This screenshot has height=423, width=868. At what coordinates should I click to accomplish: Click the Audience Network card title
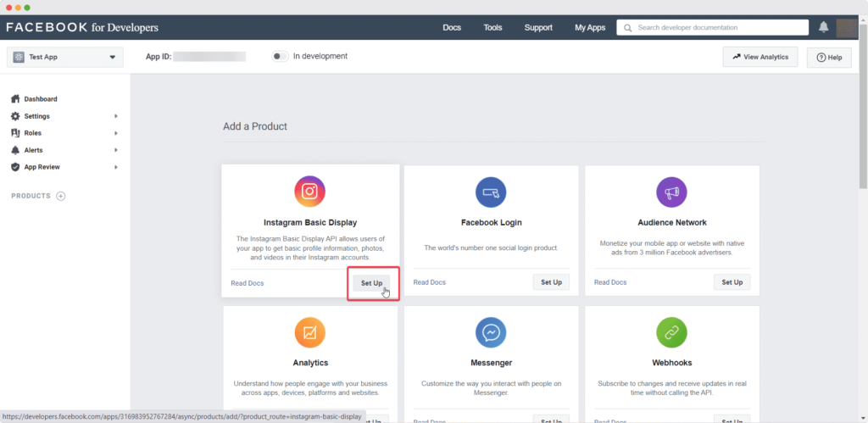(x=672, y=223)
